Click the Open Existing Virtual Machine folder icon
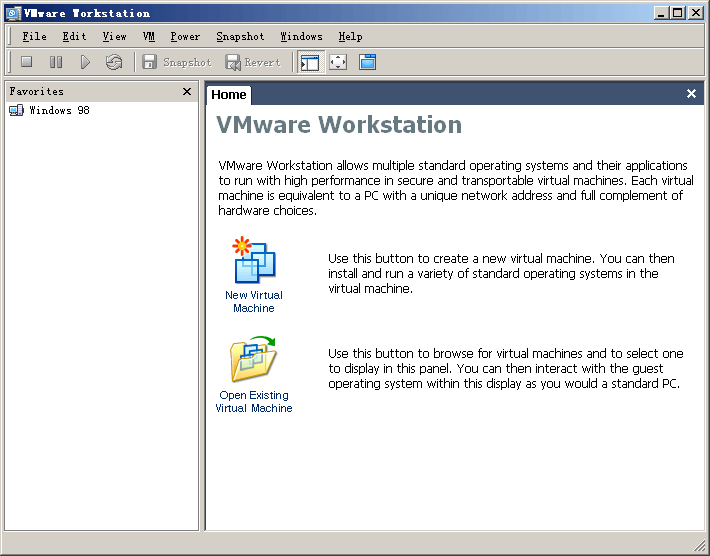710x556 pixels. 253,359
